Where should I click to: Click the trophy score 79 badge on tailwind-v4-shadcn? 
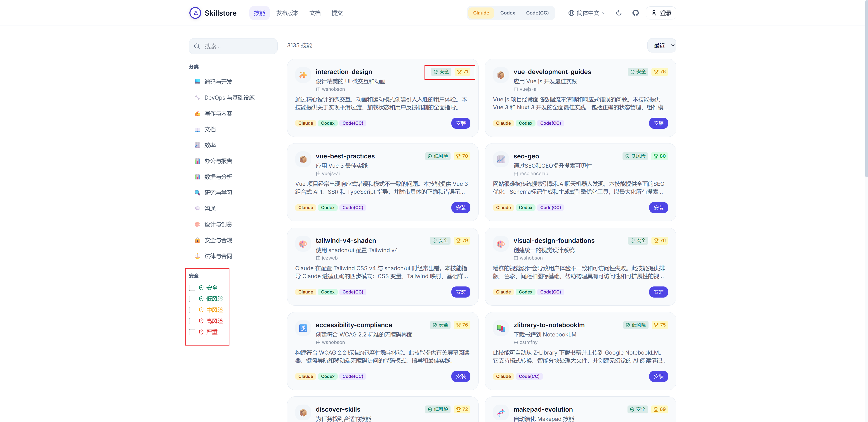(462, 241)
